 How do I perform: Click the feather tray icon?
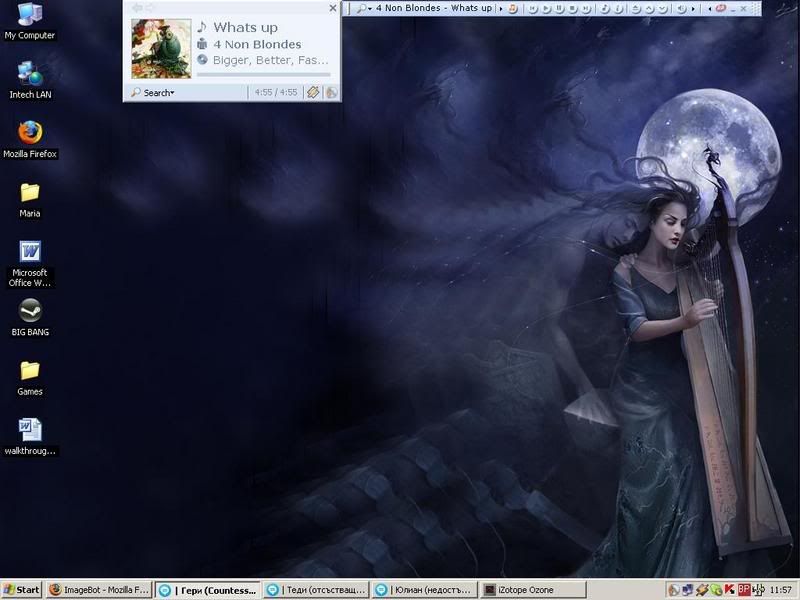702,590
